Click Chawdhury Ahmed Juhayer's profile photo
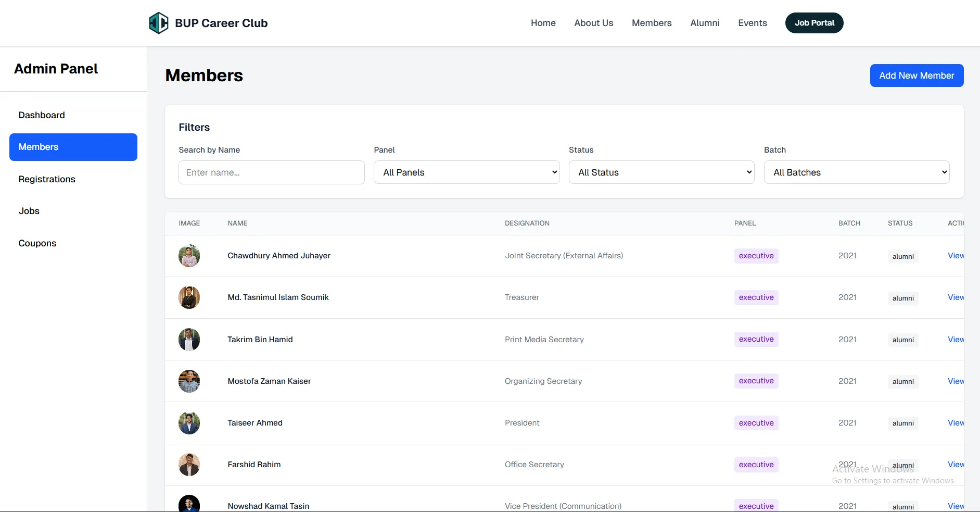Image resolution: width=980 pixels, height=512 pixels. pyautogui.click(x=189, y=256)
